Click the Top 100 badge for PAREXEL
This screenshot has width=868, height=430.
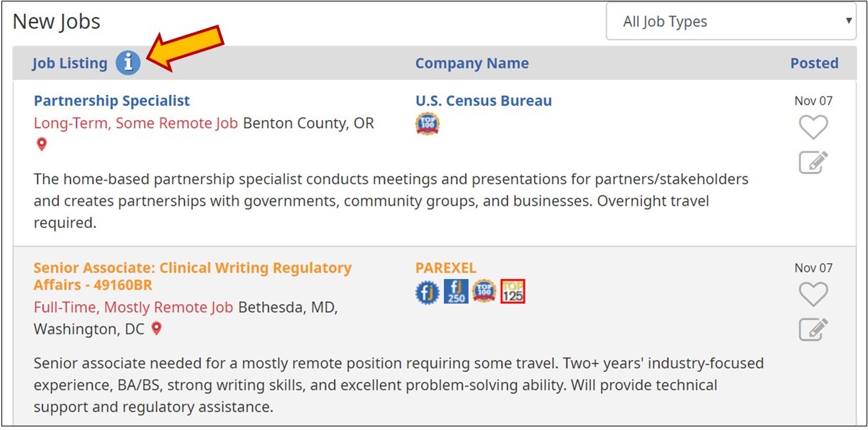[484, 291]
